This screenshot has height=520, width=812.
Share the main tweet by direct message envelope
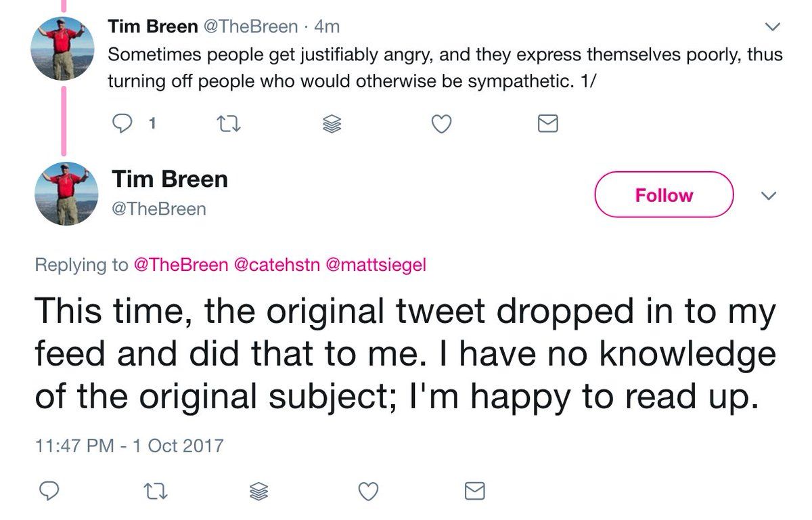[x=475, y=491]
